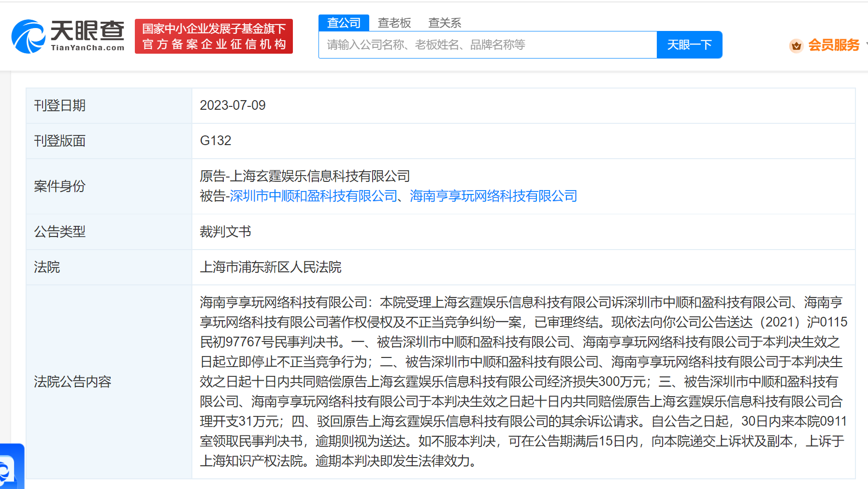The height and width of the screenshot is (489, 868).
Task: Open the 海南亨享玩网络科技有限公司 defendant link
Action: click(x=493, y=196)
